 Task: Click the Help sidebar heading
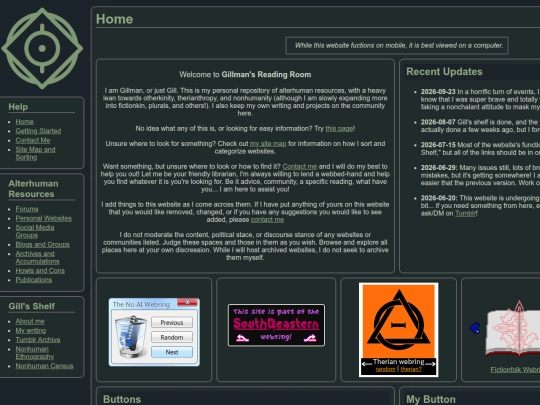pyautogui.click(x=18, y=107)
